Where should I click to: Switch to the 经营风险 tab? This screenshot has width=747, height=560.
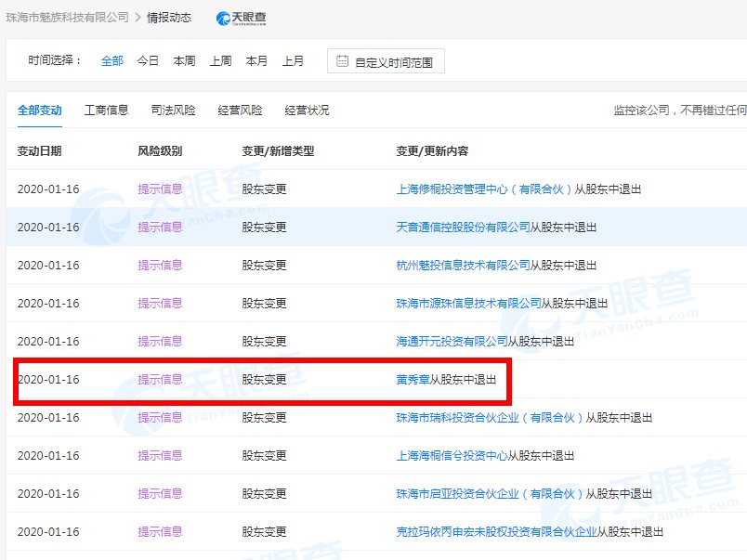[240, 111]
